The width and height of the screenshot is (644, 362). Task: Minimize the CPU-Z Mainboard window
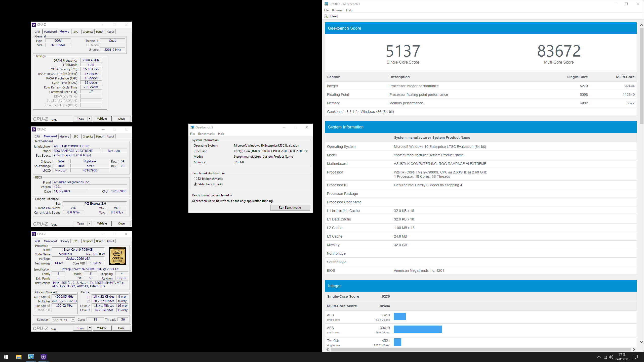103,129
